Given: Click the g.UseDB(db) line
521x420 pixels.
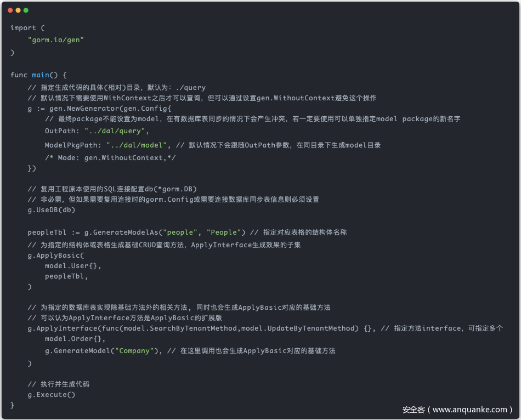Looking at the screenshot, I should click(52, 210).
